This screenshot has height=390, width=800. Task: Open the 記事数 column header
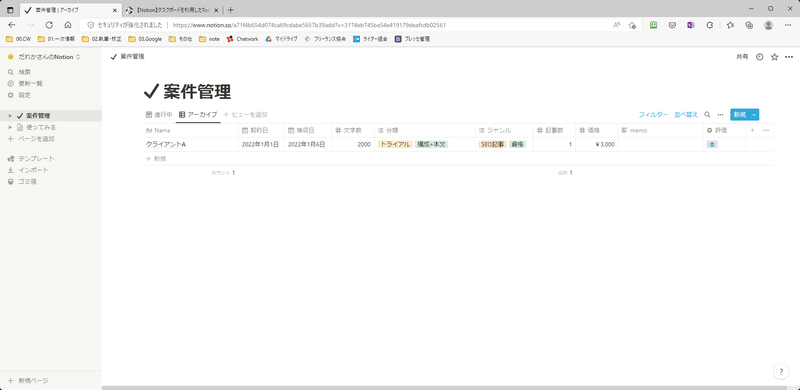click(555, 131)
